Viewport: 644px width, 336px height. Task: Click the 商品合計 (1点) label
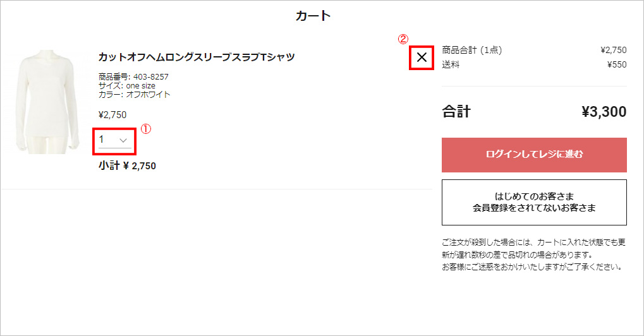point(472,50)
